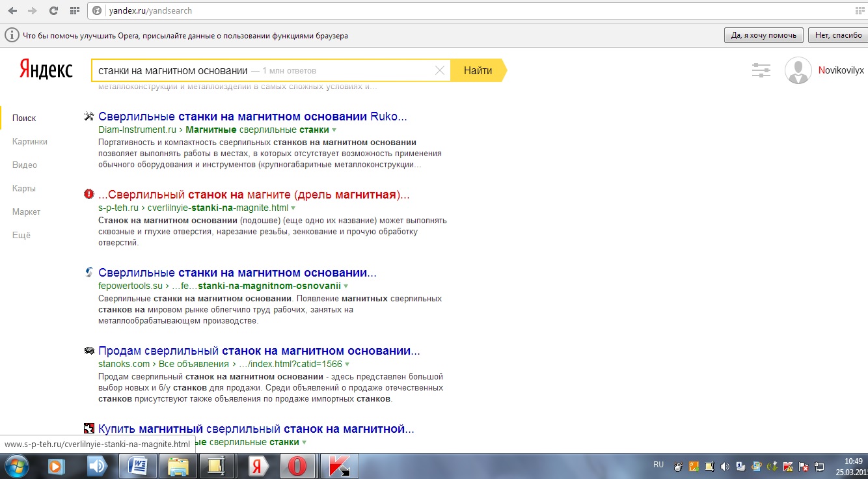Expand stanoks.com result dropdown arrow
The image size is (868, 479).
[347, 364]
